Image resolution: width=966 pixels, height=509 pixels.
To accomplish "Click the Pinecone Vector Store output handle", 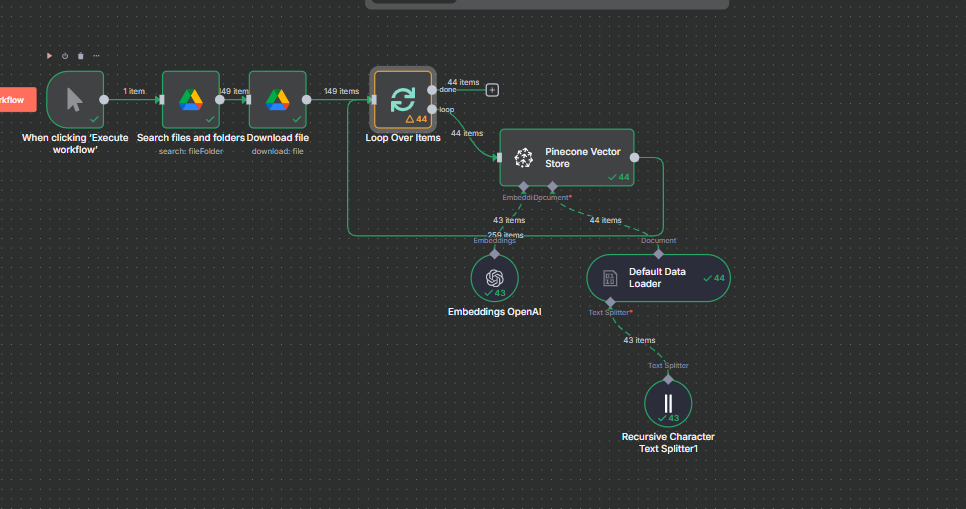I will (635, 158).
